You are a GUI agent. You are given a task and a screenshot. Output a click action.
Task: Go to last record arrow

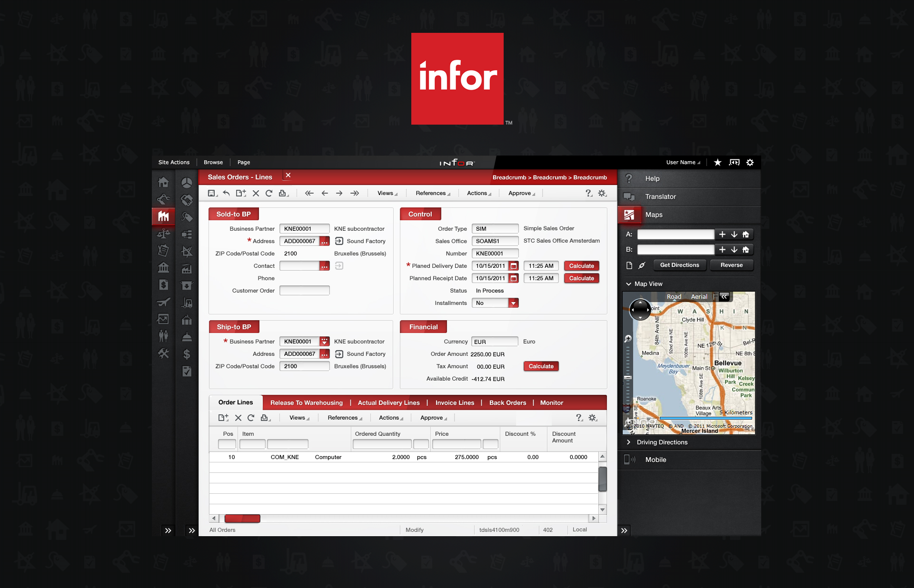click(x=355, y=193)
